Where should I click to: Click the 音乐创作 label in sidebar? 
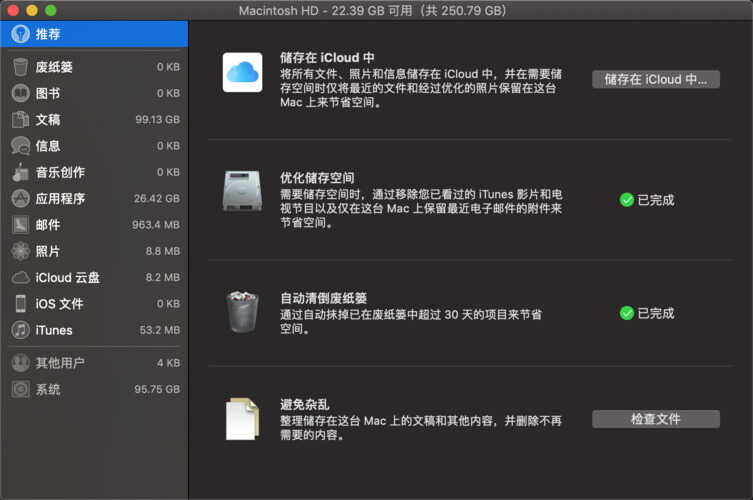coord(60,172)
